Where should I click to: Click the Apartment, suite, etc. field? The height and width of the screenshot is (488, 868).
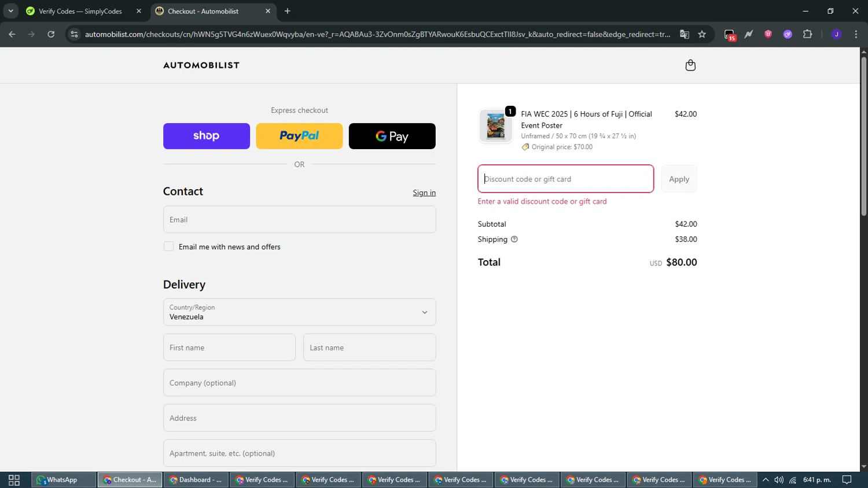click(299, 453)
